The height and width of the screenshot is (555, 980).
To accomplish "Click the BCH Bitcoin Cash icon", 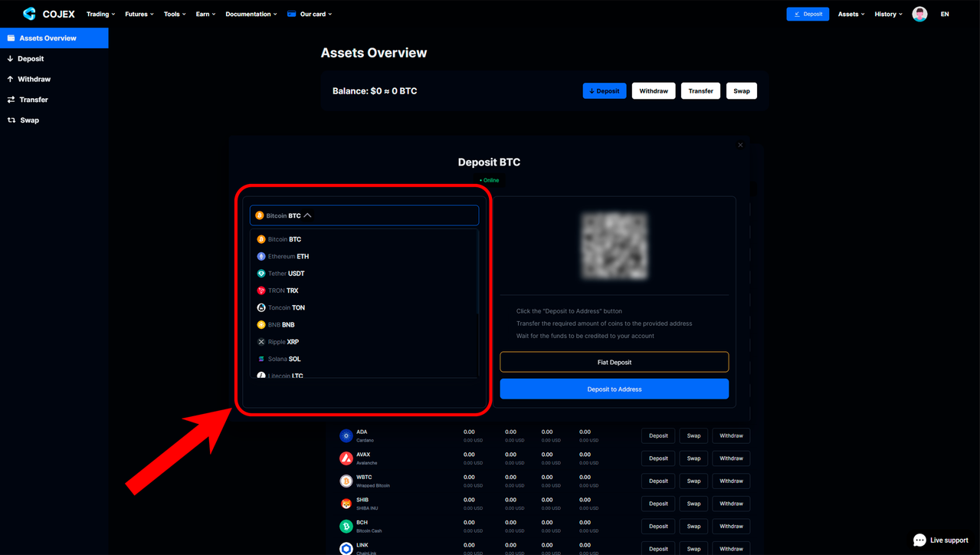I will [x=346, y=527].
